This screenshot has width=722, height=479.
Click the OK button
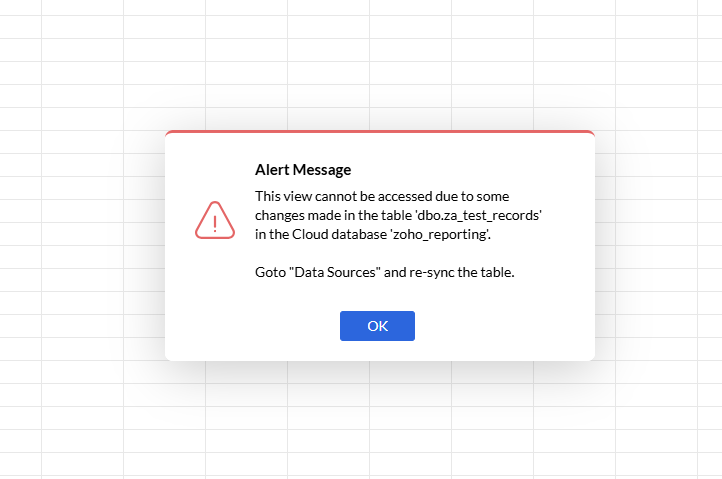[x=377, y=326]
